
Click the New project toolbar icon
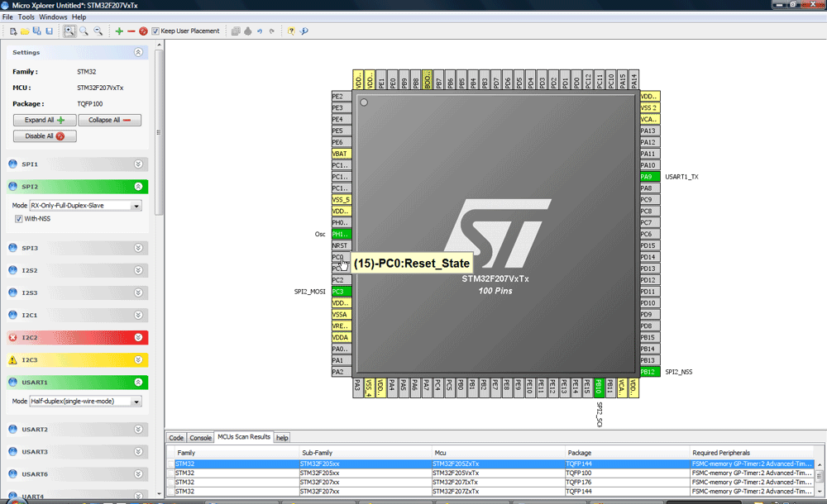coord(13,31)
